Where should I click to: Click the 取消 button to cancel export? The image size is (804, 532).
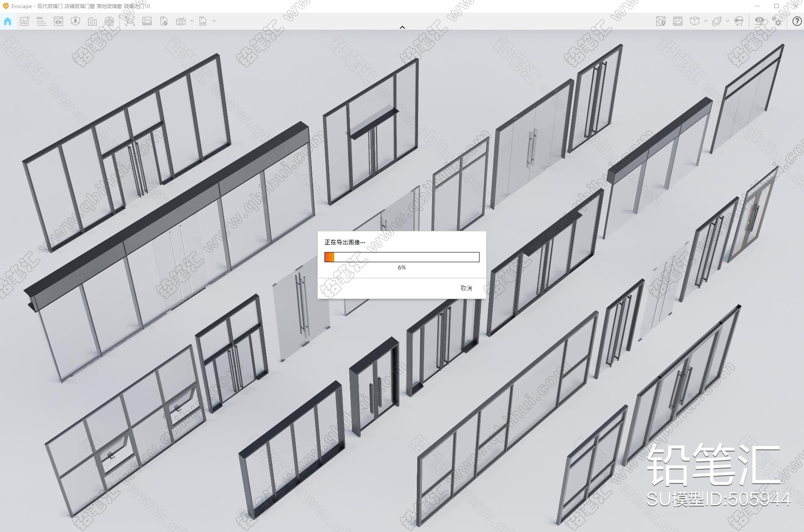466,288
